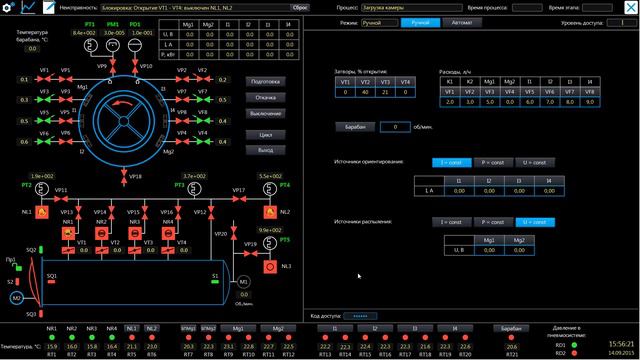
Task: Click the VF1 flow value field 2.0
Action: click(449, 102)
